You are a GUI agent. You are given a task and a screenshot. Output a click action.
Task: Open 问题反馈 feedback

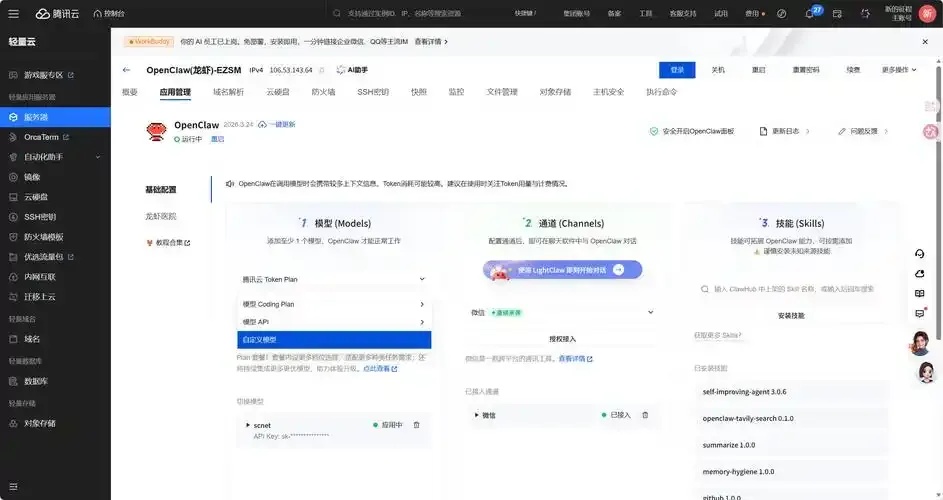click(863, 131)
